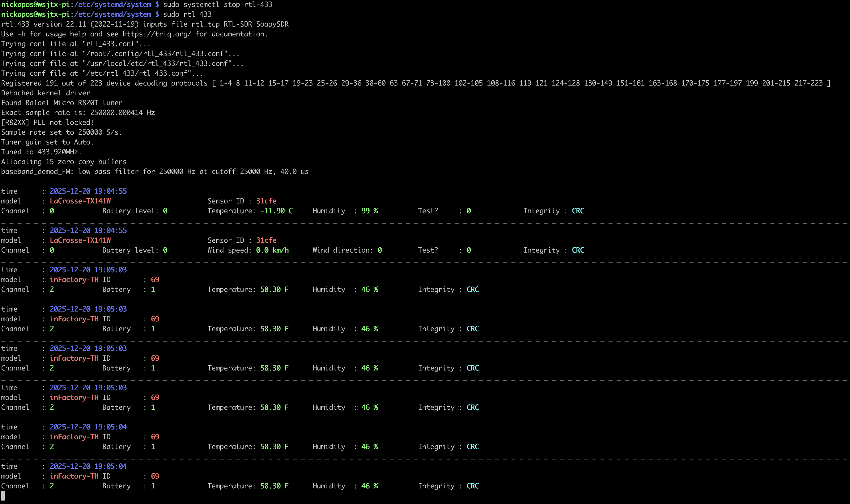Click 'Found Rafael Micro R820T tuner' line
Viewport: 850px width, 504px height.
click(x=62, y=103)
